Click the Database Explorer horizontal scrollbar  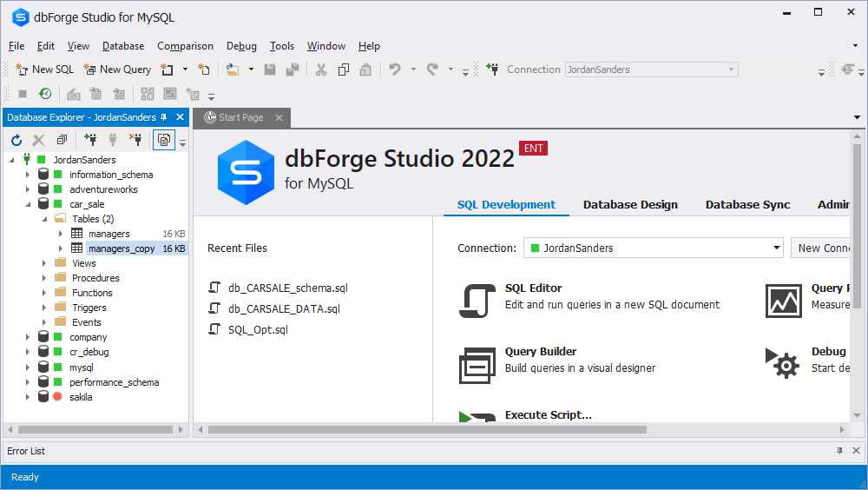[x=95, y=429]
